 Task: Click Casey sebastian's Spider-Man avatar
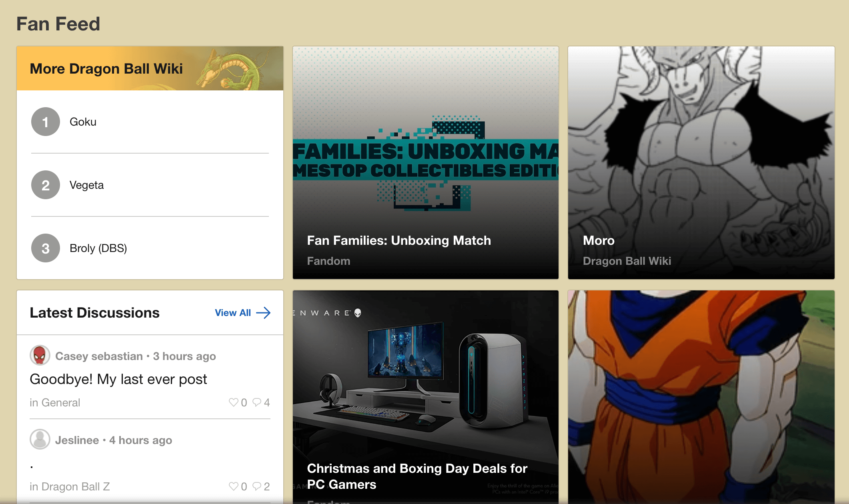[x=40, y=355]
